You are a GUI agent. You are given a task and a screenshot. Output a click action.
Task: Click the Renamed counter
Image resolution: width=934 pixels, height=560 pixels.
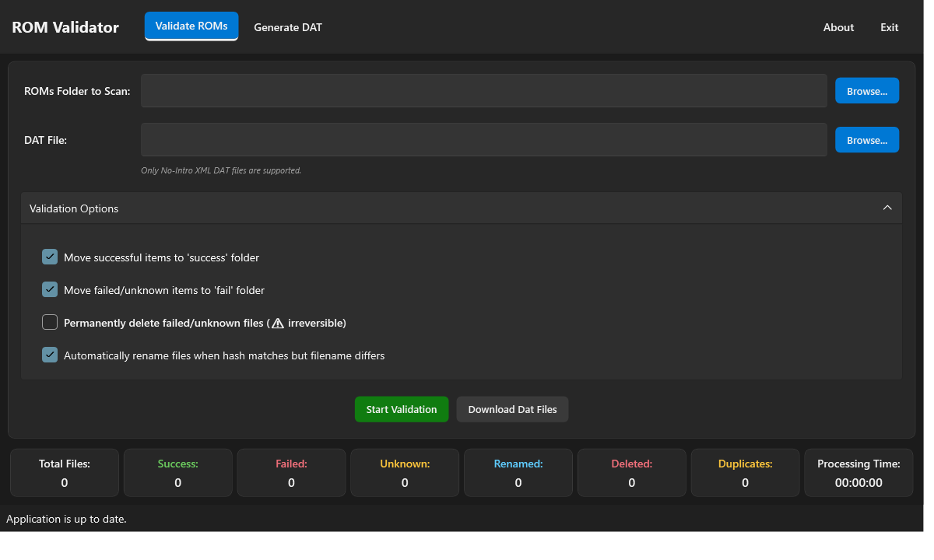pos(518,473)
